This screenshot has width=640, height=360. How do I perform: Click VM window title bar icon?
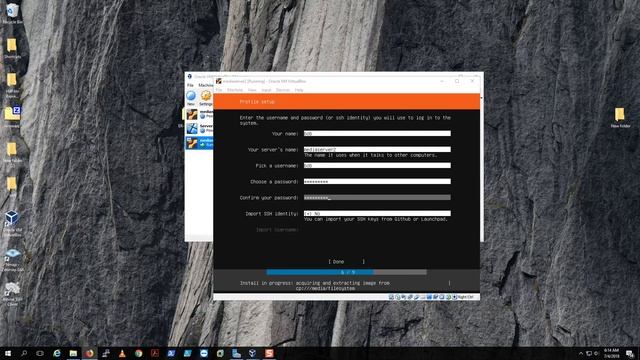pos(219,81)
